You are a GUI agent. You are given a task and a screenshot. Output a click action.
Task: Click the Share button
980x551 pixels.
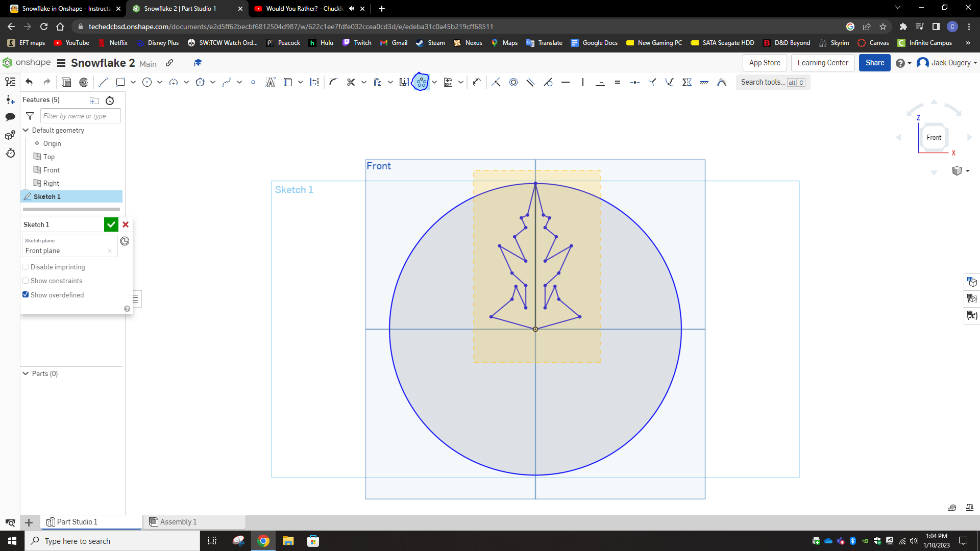pyautogui.click(x=874, y=62)
